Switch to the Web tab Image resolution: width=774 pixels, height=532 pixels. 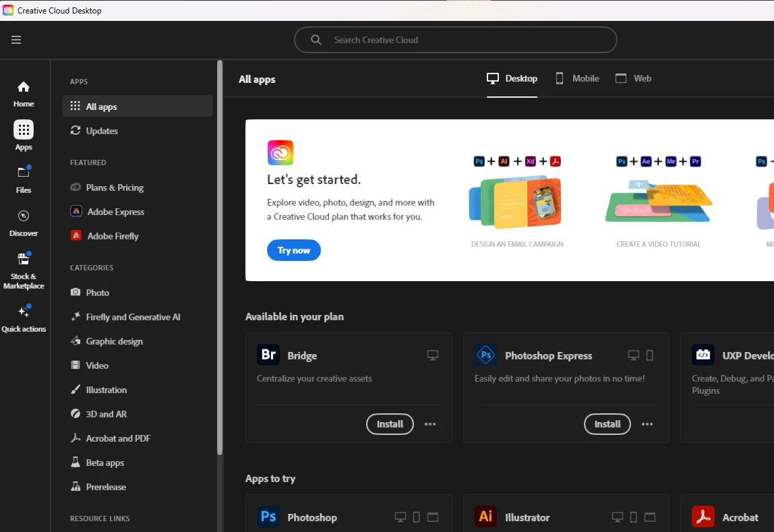pyautogui.click(x=633, y=78)
